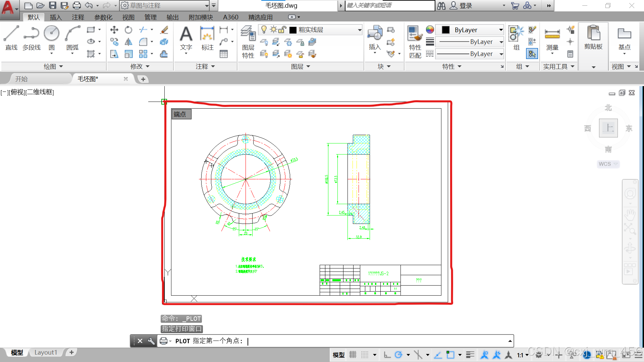The image size is (644, 362).
Task: Open Layer Properties manager
Action: (248, 34)
